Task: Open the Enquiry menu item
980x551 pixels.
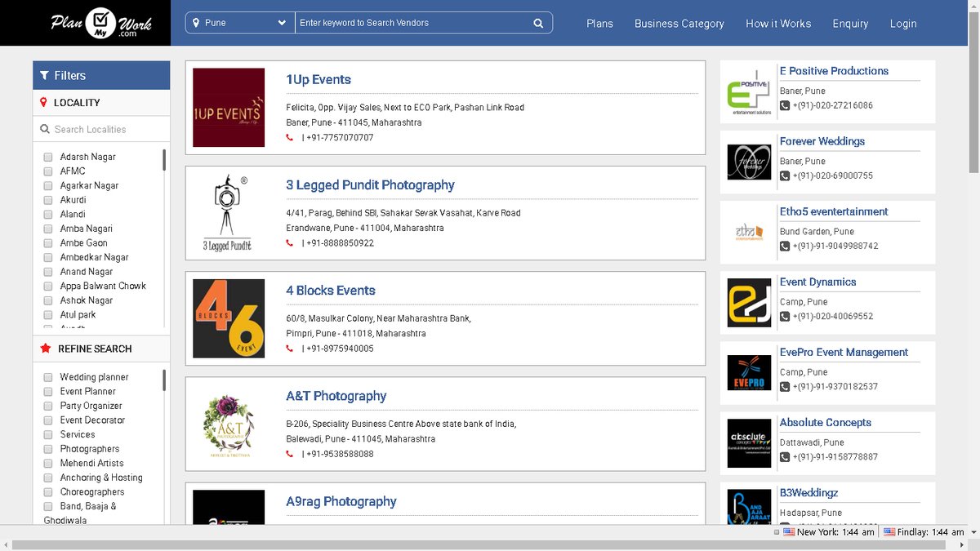Action: click(850, 24)
